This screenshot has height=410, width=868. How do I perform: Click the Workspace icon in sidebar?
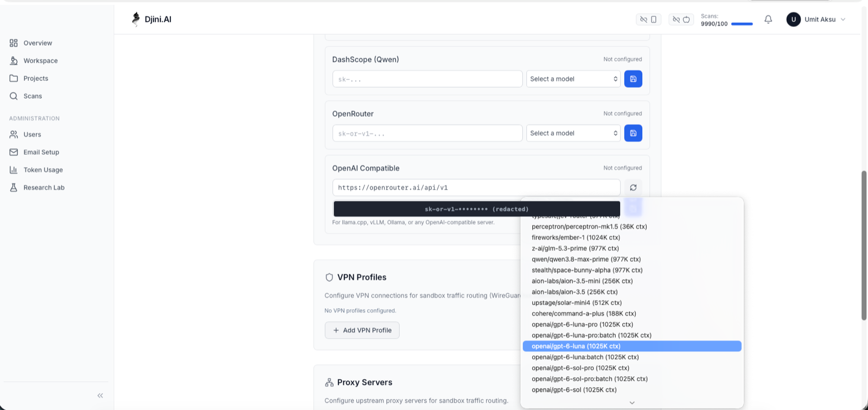[x=14, y=61]
